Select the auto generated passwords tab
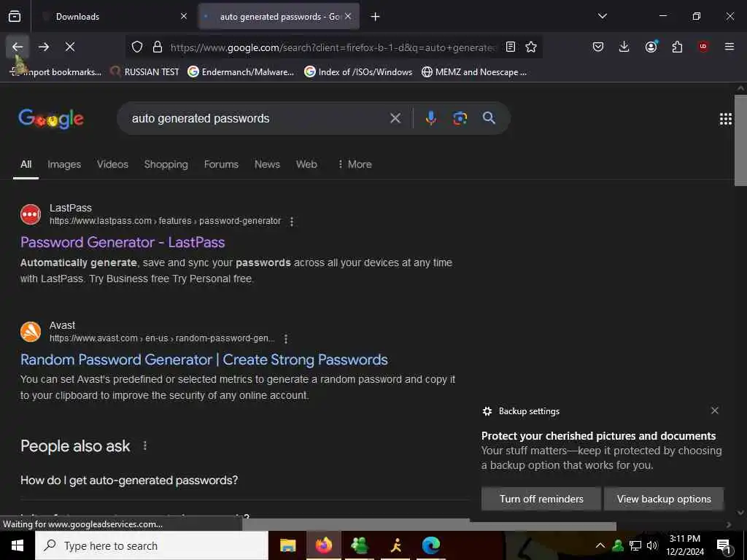Screen dimensions: 747x560 (279, 17)
